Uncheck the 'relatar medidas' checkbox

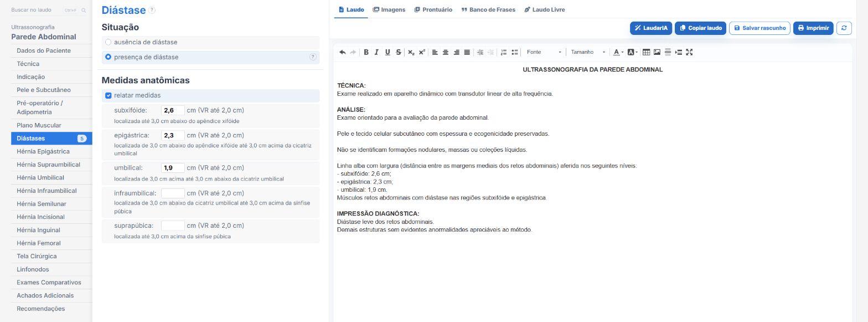click(x=108, y=95)
